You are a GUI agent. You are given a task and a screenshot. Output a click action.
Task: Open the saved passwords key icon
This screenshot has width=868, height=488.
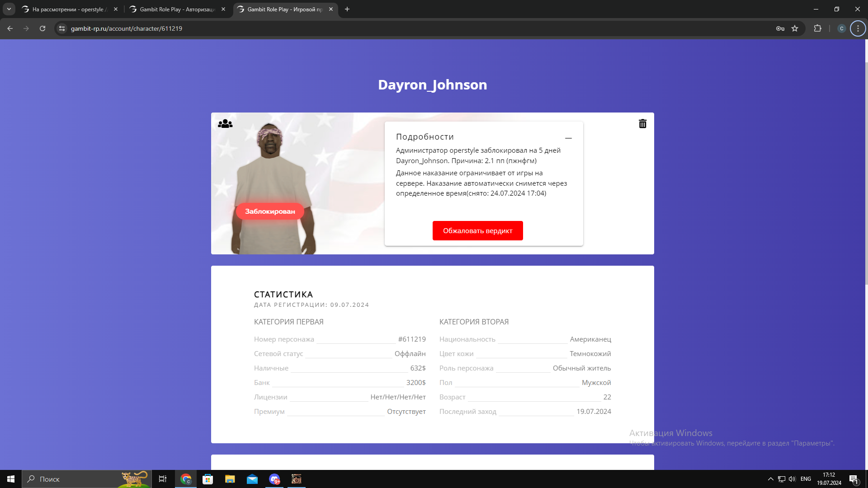780,28
